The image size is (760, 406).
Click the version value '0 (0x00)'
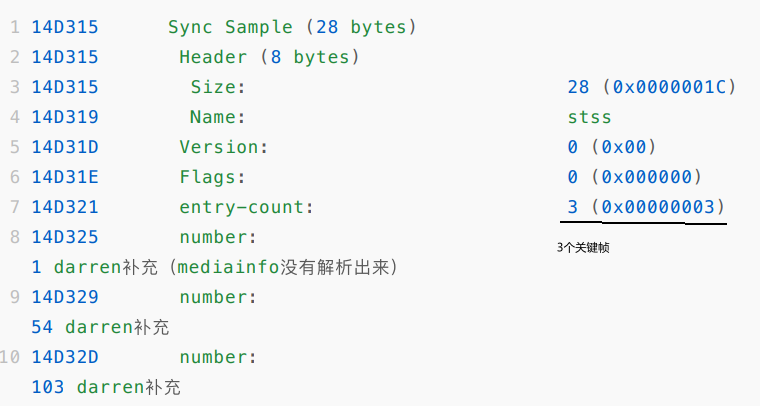tap(611, 147)
